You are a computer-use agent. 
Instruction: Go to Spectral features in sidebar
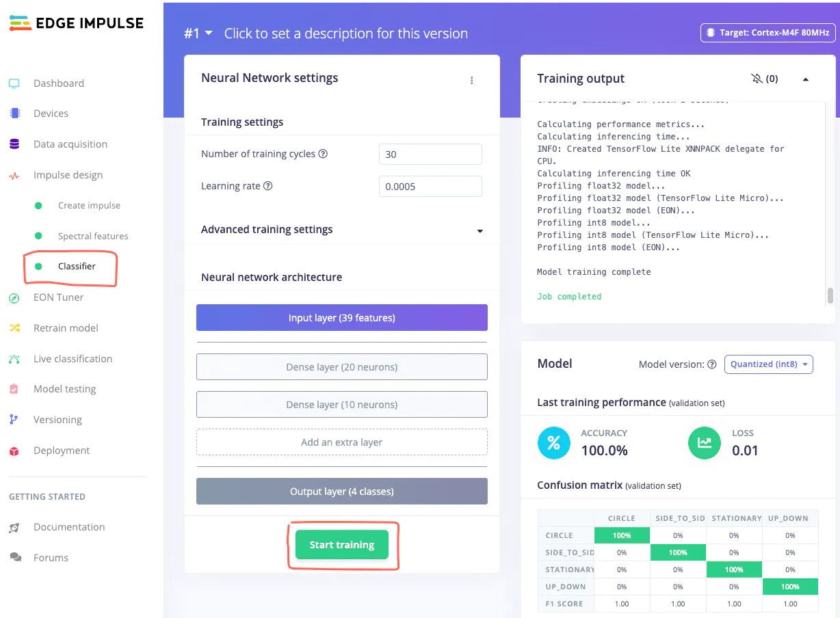[93, 236]
